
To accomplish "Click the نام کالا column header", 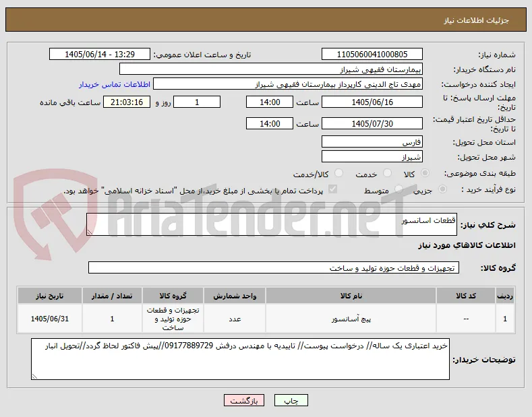I will point(351,296).
